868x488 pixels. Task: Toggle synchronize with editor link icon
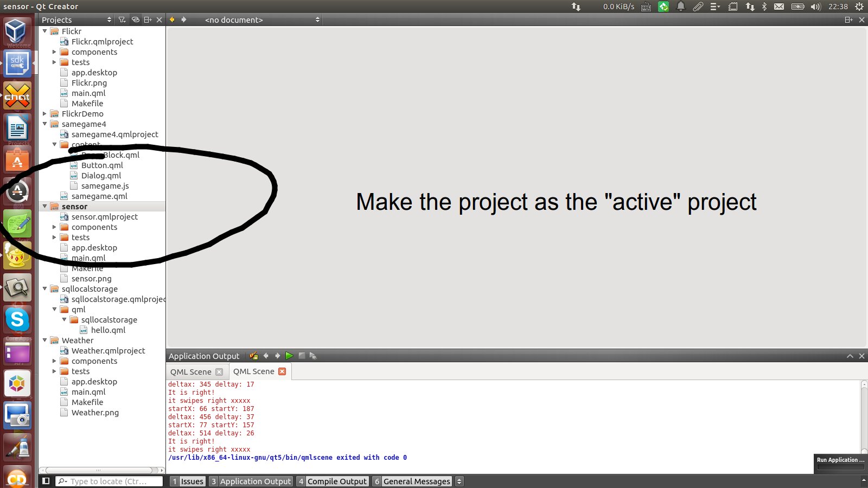pyautogui.click(x=135, y=20)
